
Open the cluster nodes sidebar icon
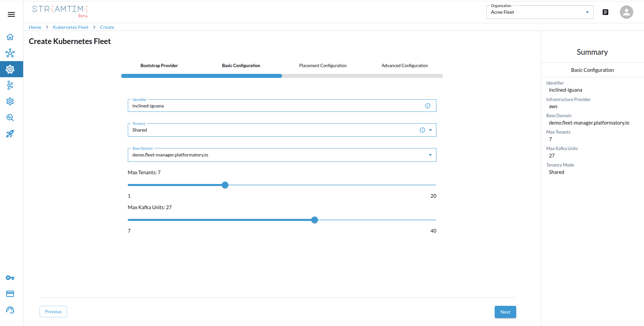coord(10,53)
